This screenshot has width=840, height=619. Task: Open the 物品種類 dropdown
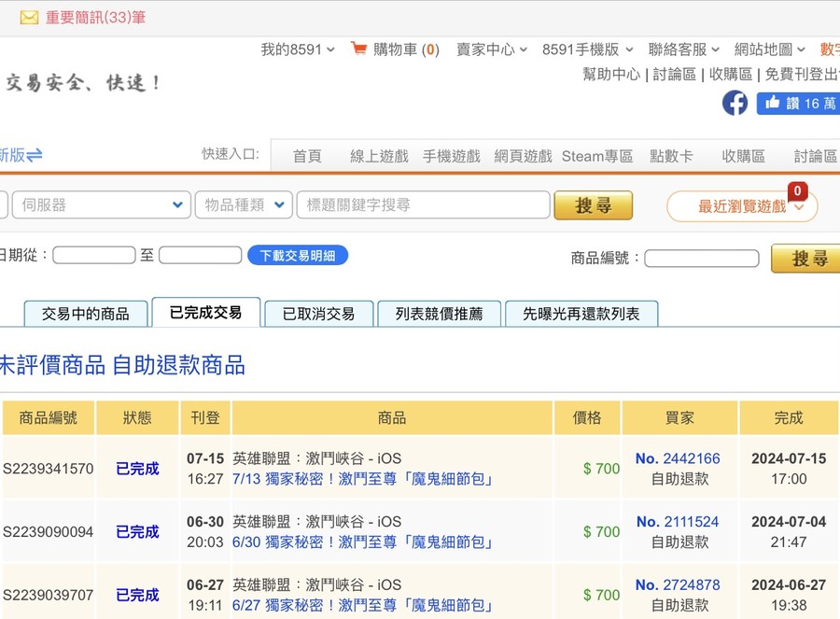[x=244, y=204]
